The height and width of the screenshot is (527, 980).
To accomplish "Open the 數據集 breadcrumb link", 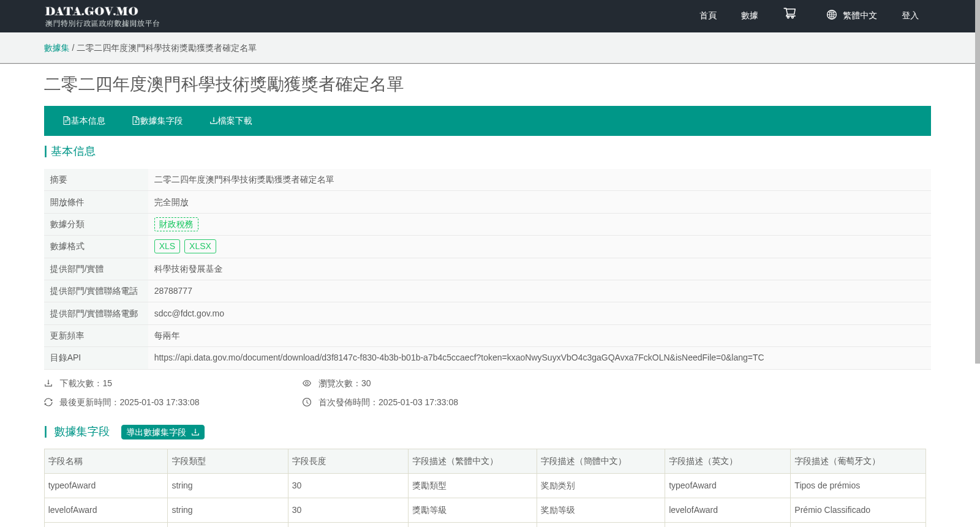I will click(x=56, y=48).
